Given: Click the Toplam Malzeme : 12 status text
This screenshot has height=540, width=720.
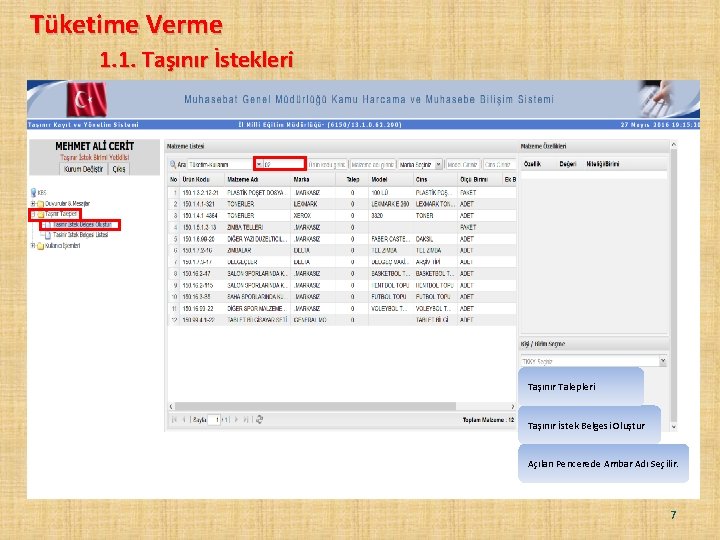Looking at the screenshot, I should point(488,420).
